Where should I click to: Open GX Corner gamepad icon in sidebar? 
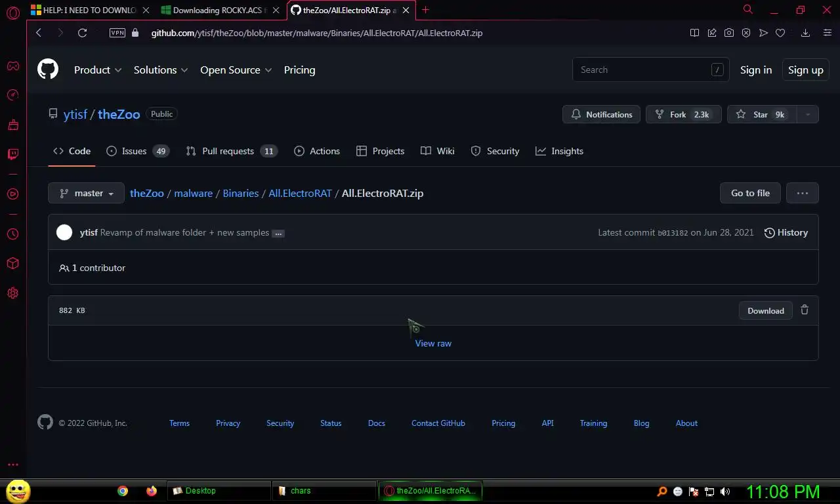[x=12, y=66]
